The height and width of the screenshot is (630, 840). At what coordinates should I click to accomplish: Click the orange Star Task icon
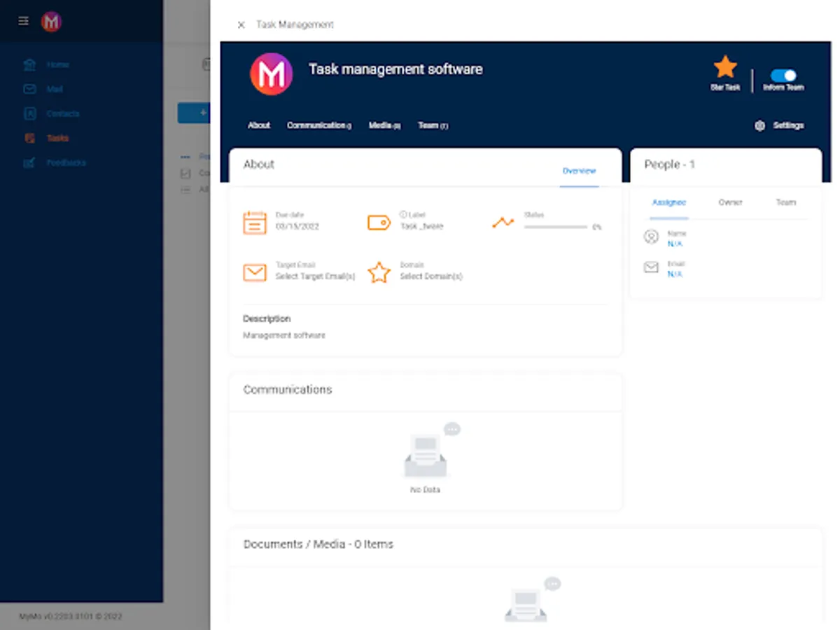[725, 67]
